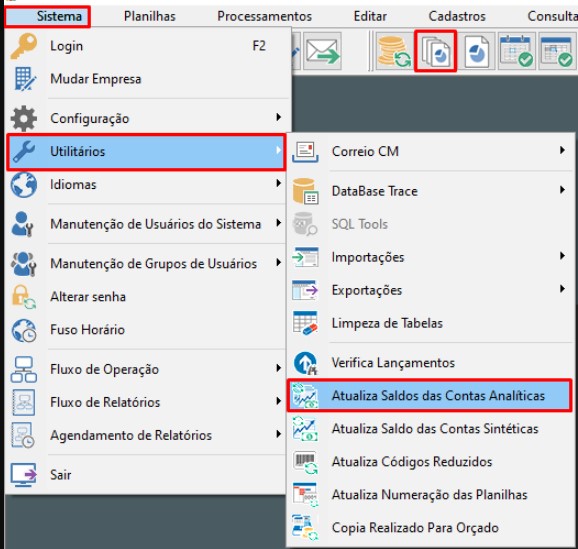Click the Verifica Lançamentos icon
578x549 pixels.
point(305,363)
